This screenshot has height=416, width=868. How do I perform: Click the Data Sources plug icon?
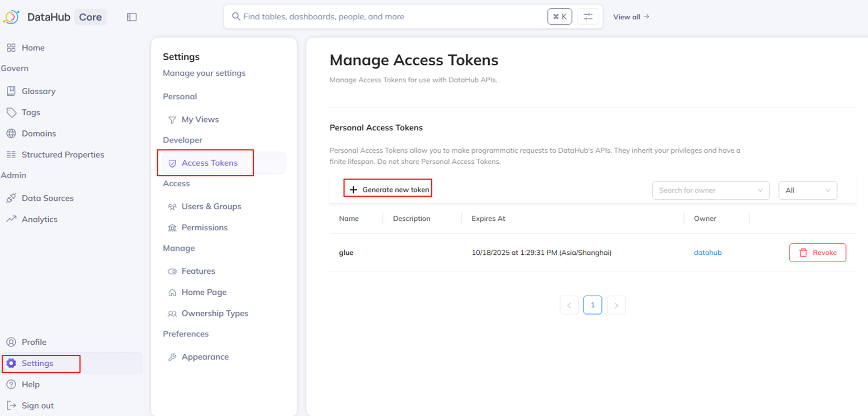point(11,198)
